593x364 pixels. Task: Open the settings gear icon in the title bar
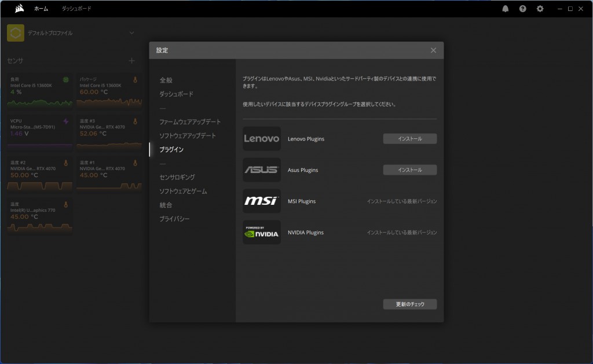(540, 8)
